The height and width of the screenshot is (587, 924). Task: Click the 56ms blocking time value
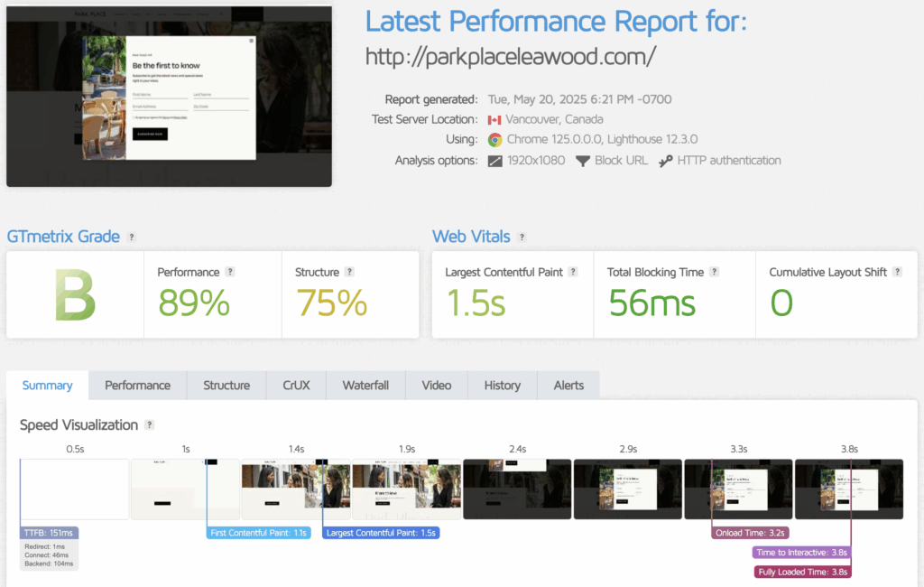pyautogui.click(x=651, y=303)
